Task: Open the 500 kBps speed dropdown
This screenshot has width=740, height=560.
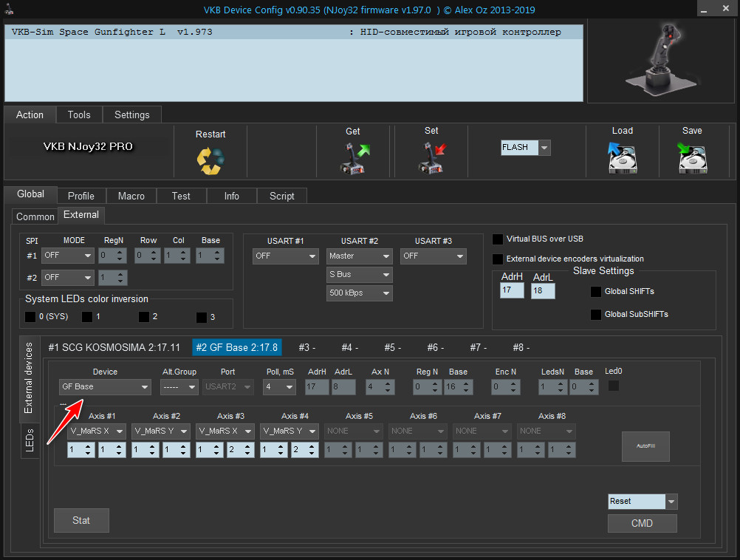Action: [x=359, y=293]
